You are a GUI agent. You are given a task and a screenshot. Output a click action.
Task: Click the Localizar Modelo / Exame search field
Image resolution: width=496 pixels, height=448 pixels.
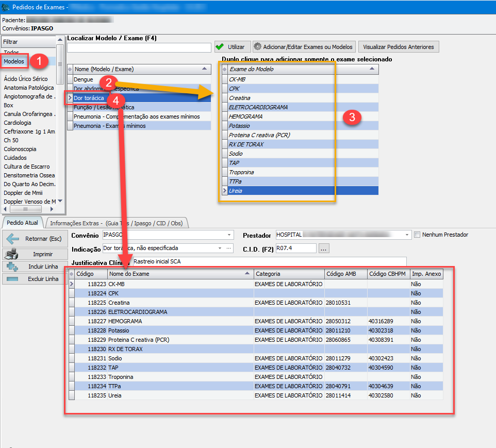click(139, 47)
